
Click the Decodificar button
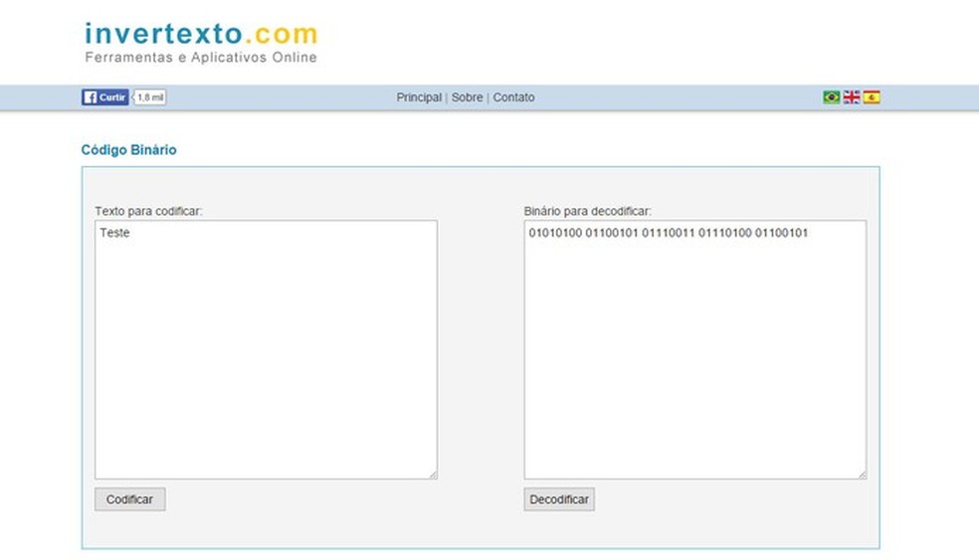coord(559,499)
